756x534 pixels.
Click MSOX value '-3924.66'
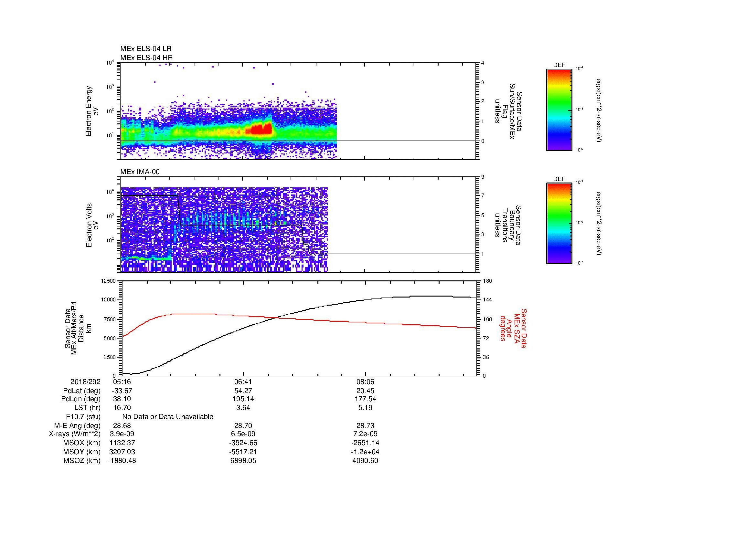coord(243,443)
